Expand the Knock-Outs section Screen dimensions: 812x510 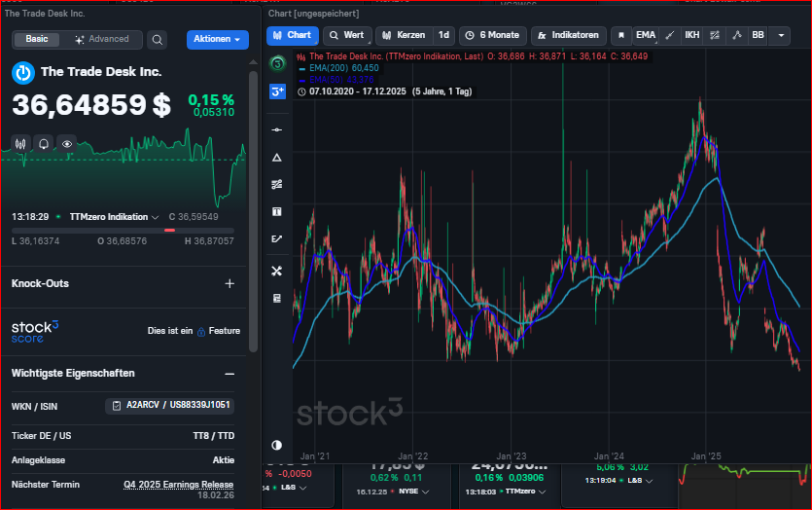229,284
